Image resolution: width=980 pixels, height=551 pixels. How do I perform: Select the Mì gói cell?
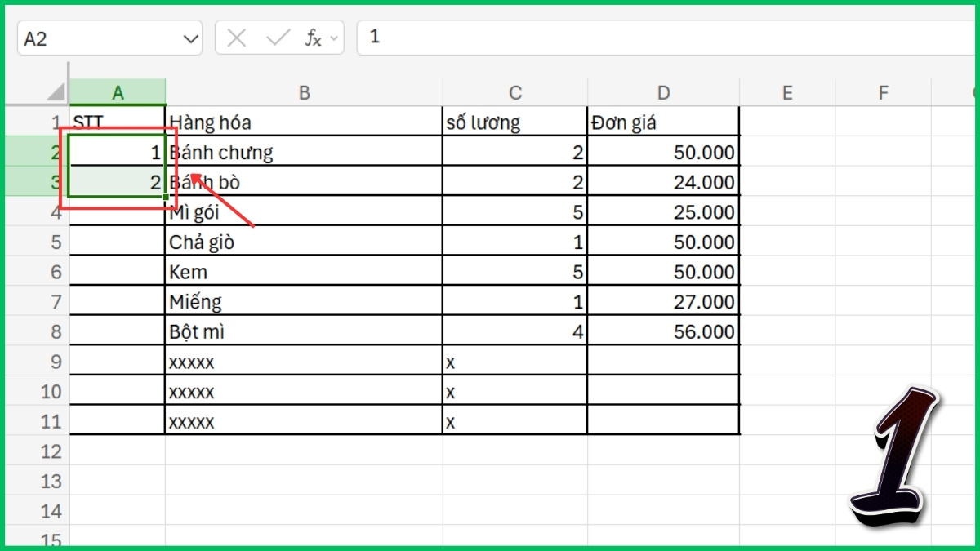tap(305, 212)
